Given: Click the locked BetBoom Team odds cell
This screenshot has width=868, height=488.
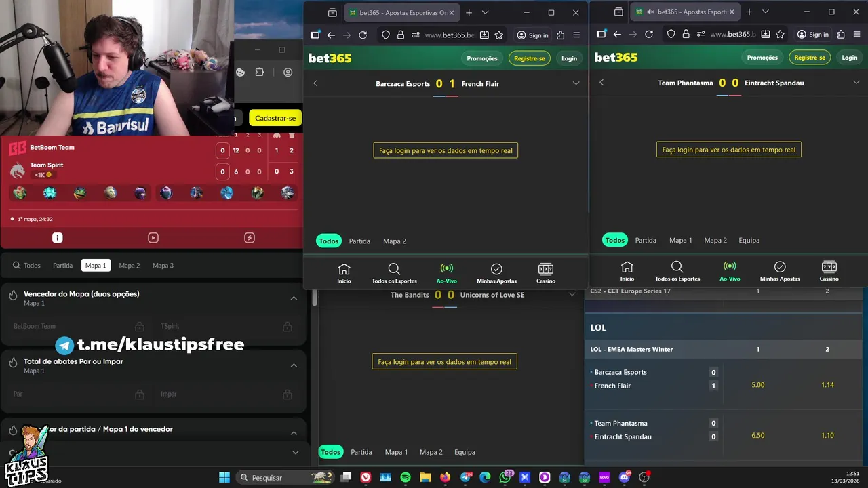Looking at the screenshot, I should point(79,327).
